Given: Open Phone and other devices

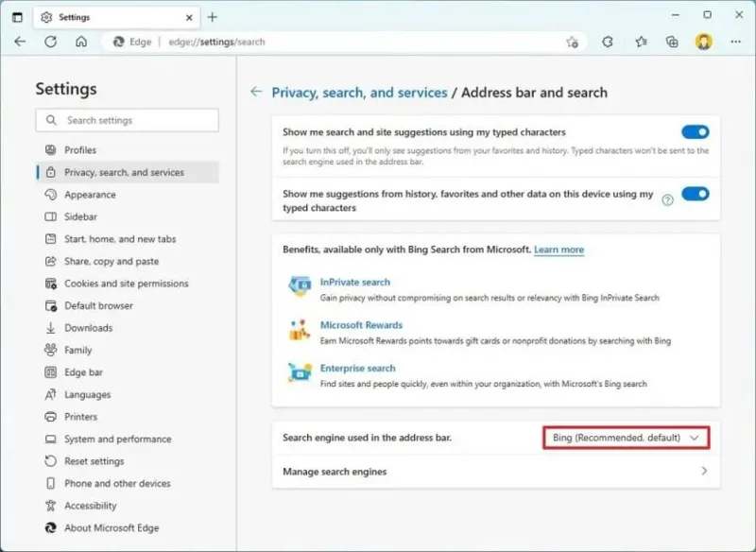Looking at the screenshot, I should coord(128,484).
